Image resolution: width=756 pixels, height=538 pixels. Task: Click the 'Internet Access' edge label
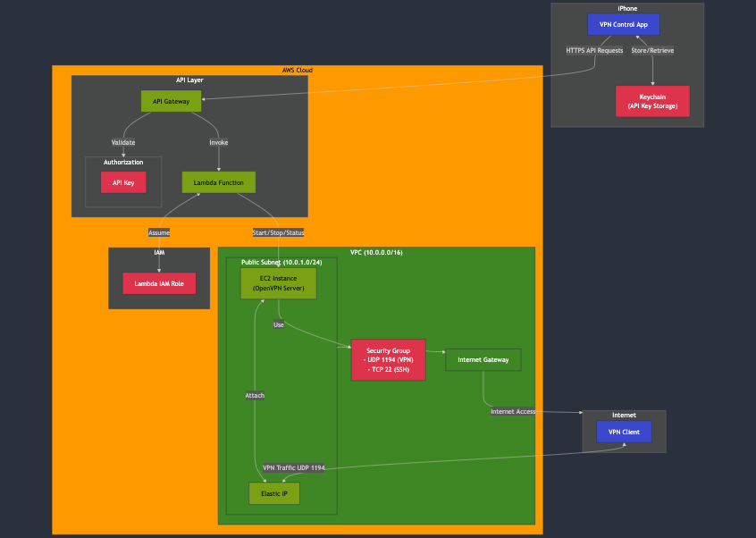click(513, 411)
